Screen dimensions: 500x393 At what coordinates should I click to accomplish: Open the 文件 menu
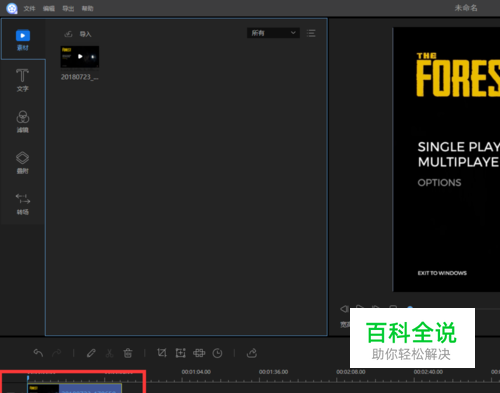pos(29,8)
